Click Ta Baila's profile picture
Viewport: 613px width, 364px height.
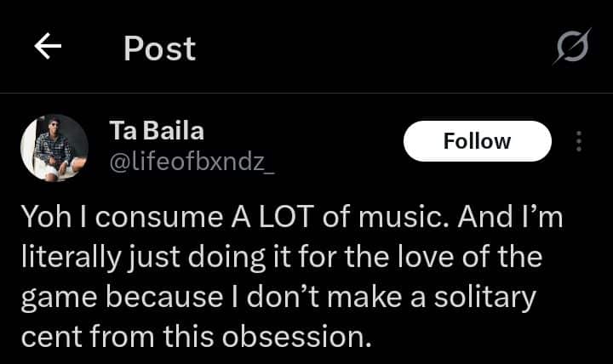pos(54,148)
